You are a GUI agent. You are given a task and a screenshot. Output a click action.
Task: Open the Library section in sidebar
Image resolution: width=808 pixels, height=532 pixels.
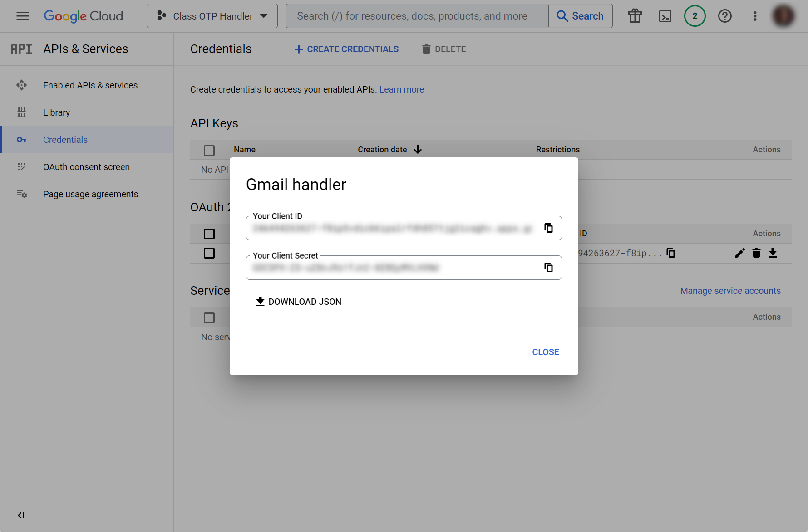(x=56, y=112)
